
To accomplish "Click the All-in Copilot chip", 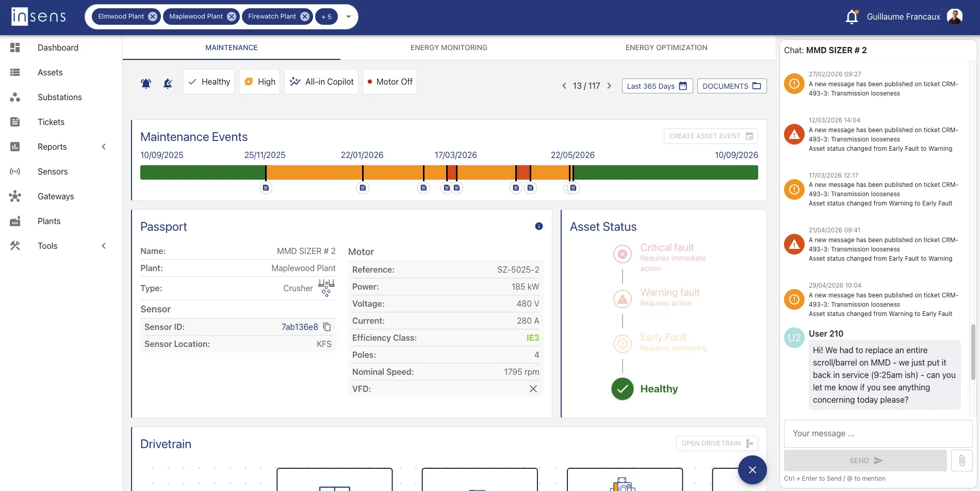I will [321, 82].
